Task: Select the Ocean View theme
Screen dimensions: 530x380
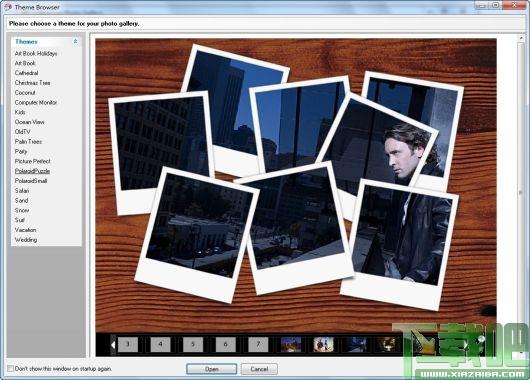Action: coord(29,122)
